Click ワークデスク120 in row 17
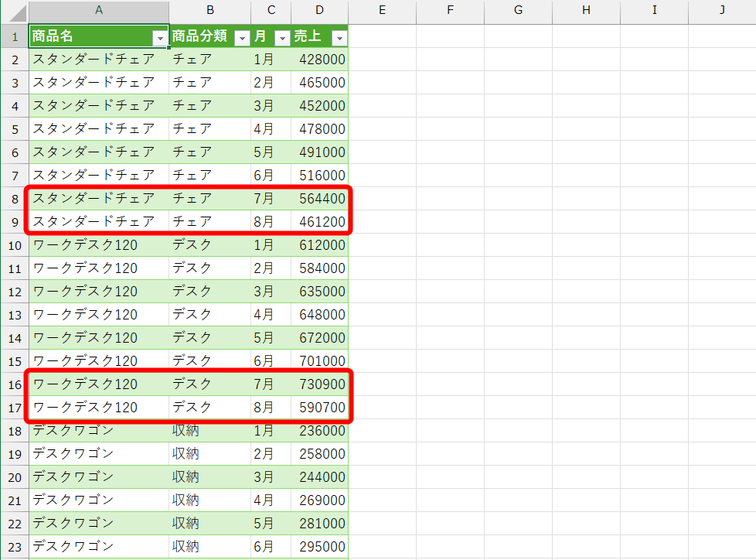 pos(99,408)
